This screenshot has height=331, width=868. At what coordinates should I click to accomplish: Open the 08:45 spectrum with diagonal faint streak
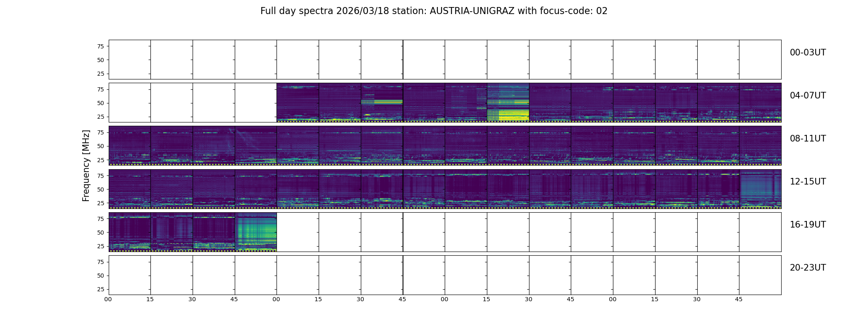(256, 146)
